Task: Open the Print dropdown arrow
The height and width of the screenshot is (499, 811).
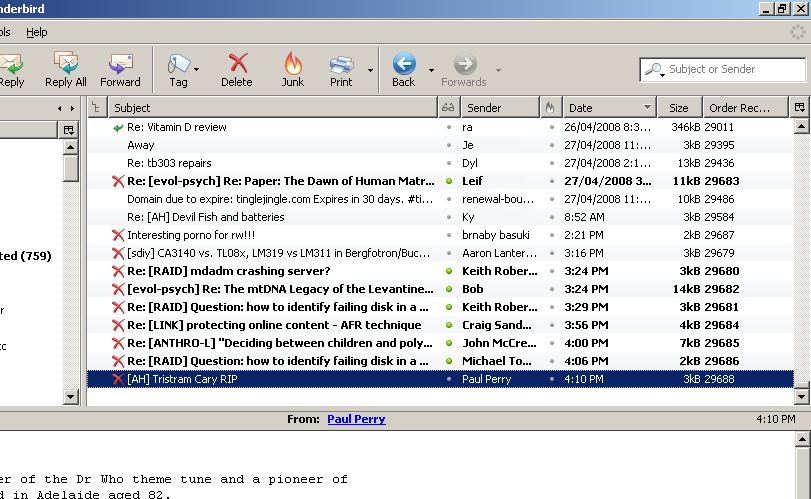Action: (370, 70)
